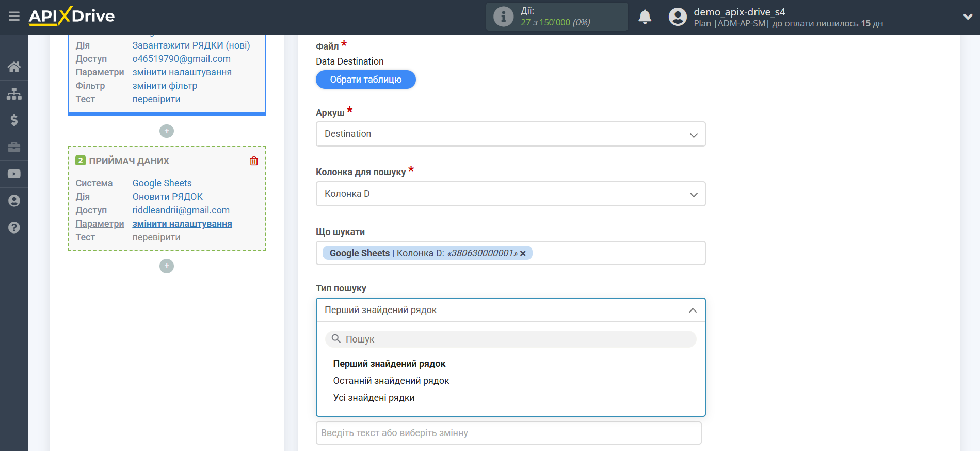This screenshot has width=980, height=451.
Task: Click the actions info icon
Action: click(503, 17)
